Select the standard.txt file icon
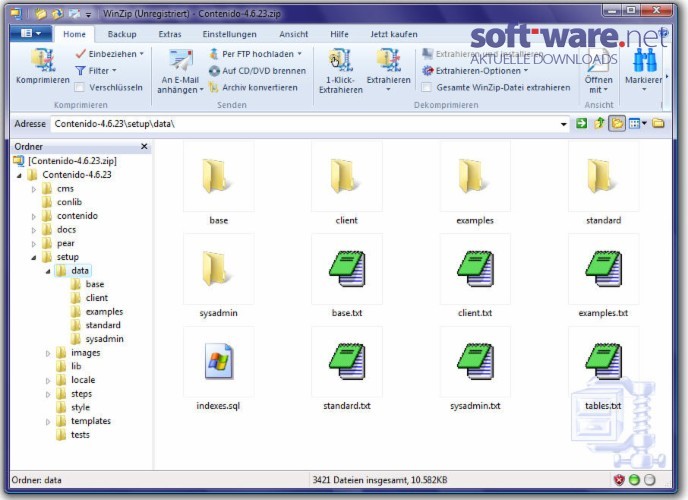This screenshot has height=500, width=688. (x=347, y=361)
